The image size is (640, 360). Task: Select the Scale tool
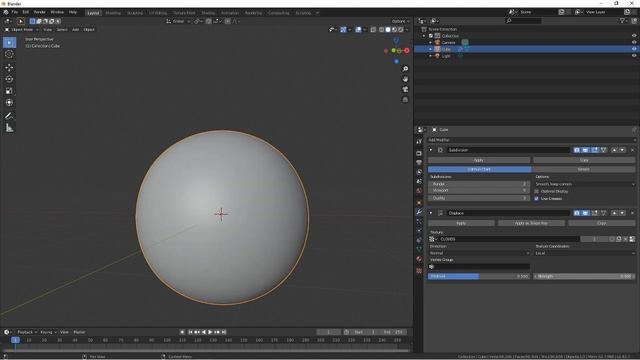(9, 91)
